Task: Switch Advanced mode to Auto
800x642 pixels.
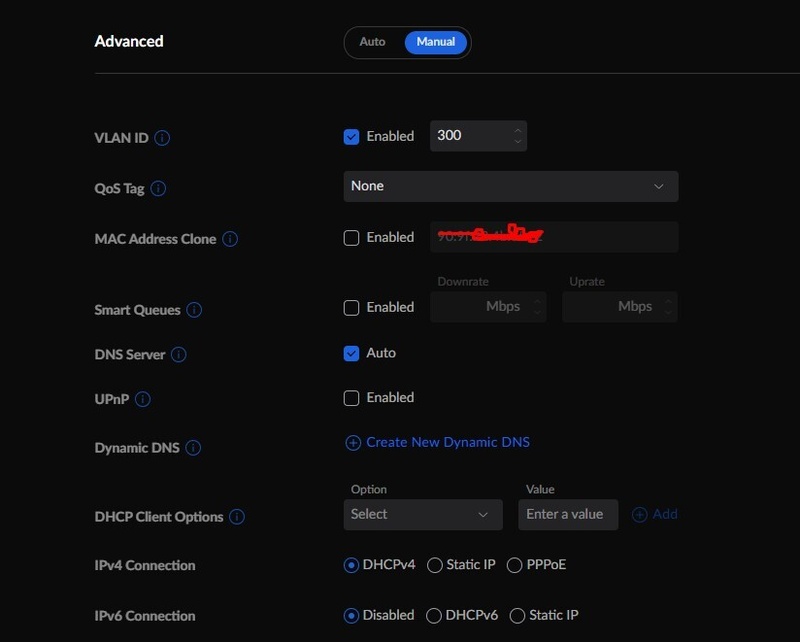Action: tap(372, 42)
